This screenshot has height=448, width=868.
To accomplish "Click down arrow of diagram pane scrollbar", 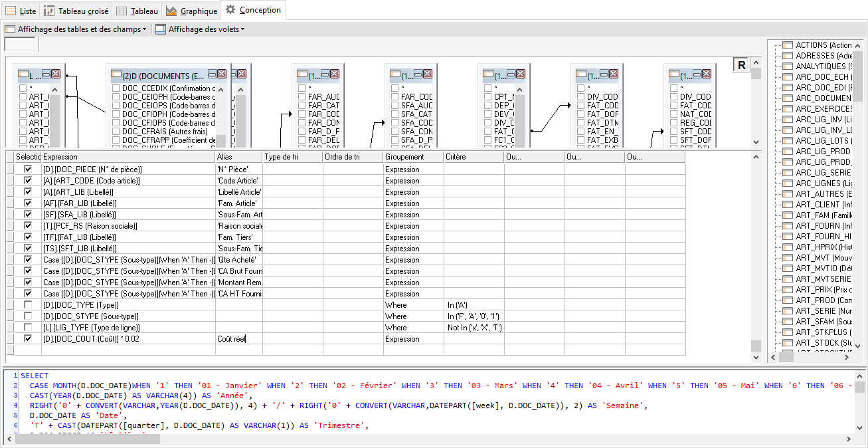I will [756, 142].
